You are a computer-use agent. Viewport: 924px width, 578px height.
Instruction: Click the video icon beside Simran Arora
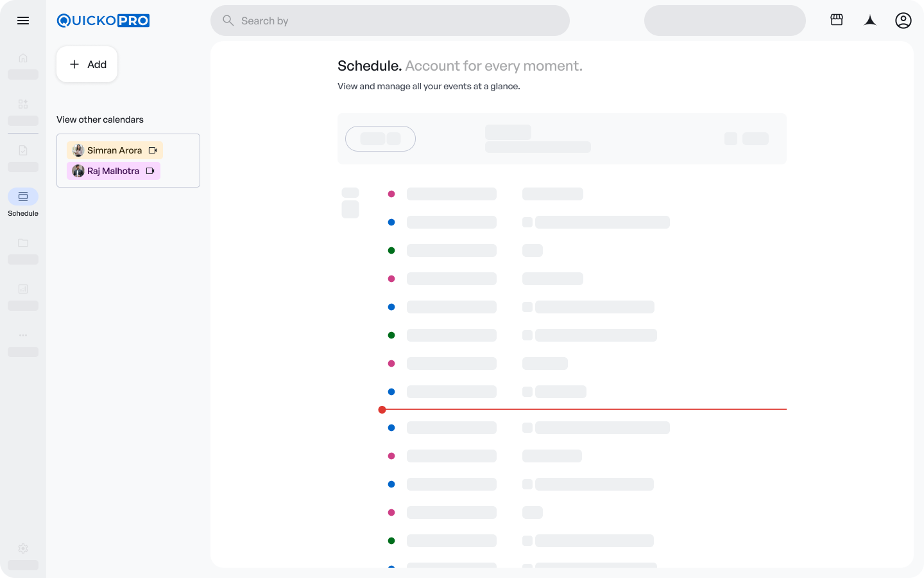click(x=153, y=150)
